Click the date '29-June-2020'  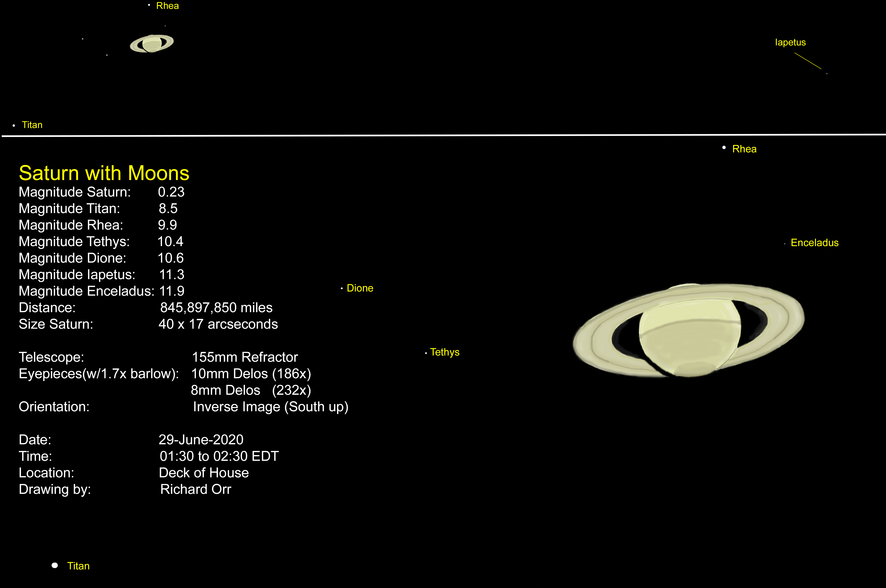[x=201, y=440]
